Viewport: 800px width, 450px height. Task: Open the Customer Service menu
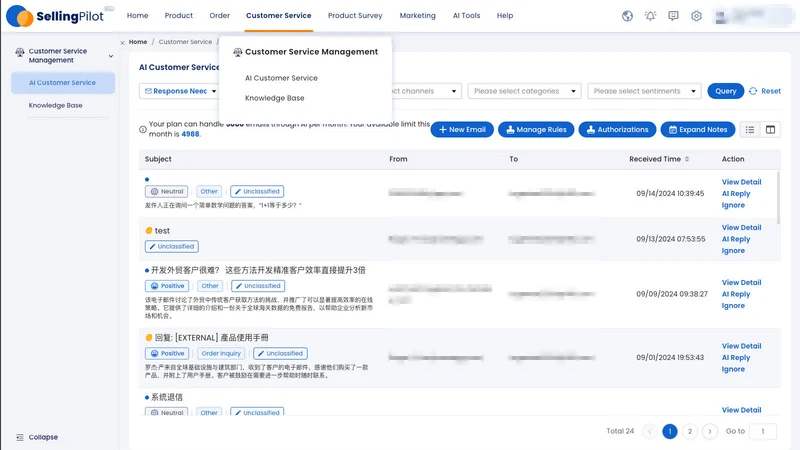pos(279,16)
